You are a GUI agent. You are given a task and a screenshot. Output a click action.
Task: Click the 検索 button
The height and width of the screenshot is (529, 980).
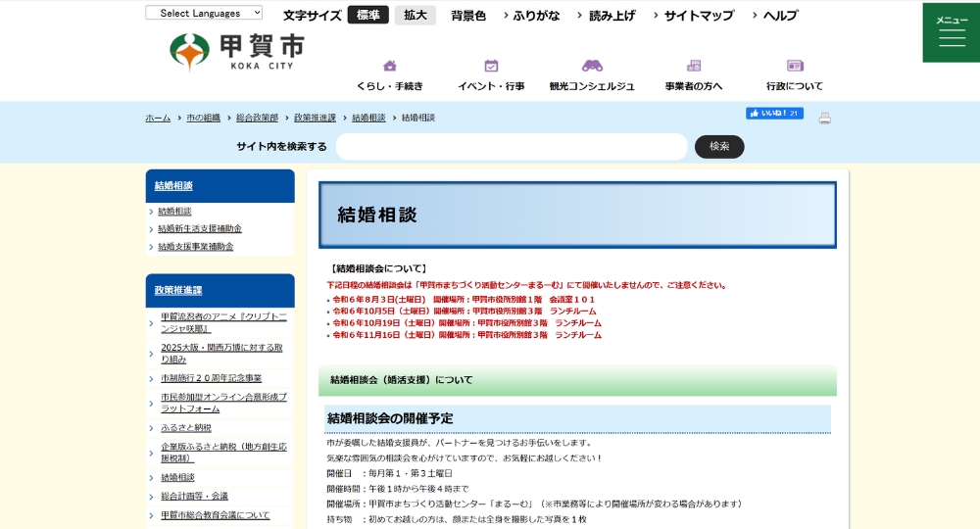(719, 147)
